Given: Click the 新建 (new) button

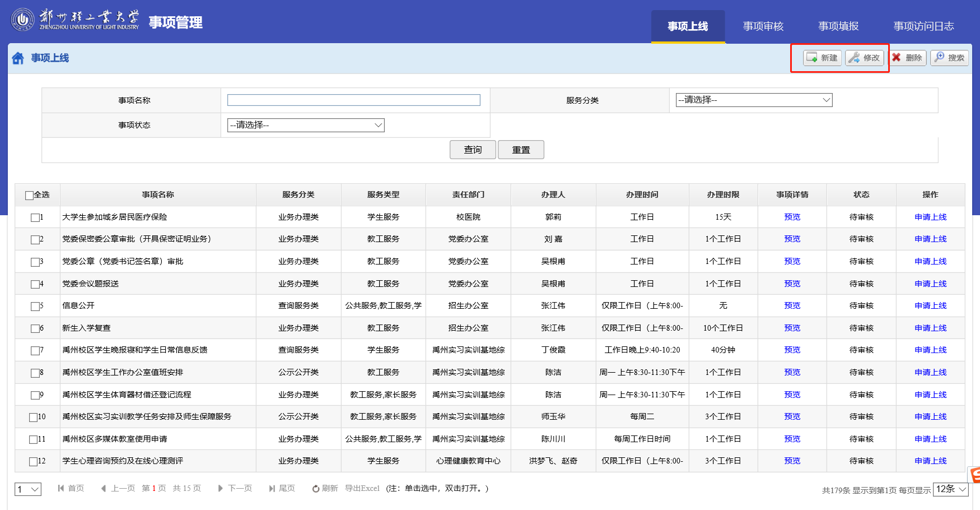Looking at the screenshot, I should point(822,58).
